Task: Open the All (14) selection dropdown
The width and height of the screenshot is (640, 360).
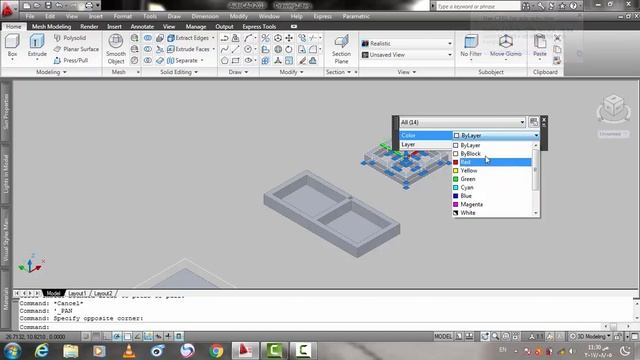Action: (462, 122)
